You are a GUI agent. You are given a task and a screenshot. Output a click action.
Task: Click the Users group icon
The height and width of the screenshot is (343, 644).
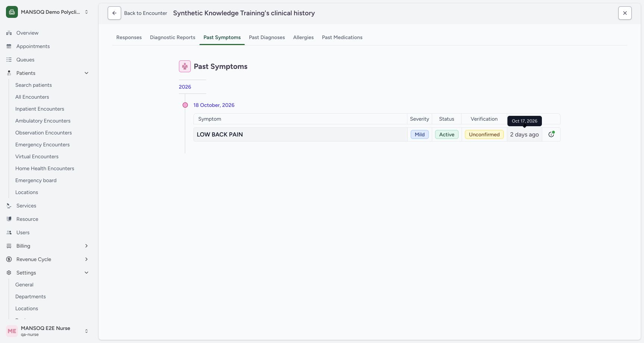[9, 232]
